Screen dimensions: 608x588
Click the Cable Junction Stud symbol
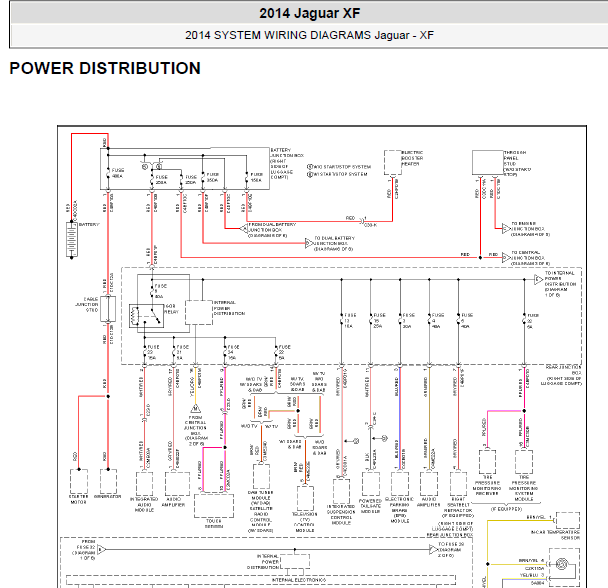(108, 309)
